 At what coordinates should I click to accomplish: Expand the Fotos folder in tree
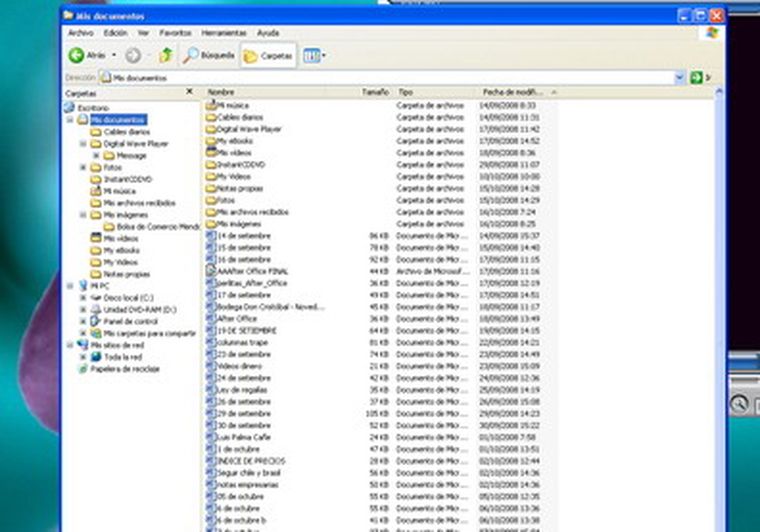84,168
